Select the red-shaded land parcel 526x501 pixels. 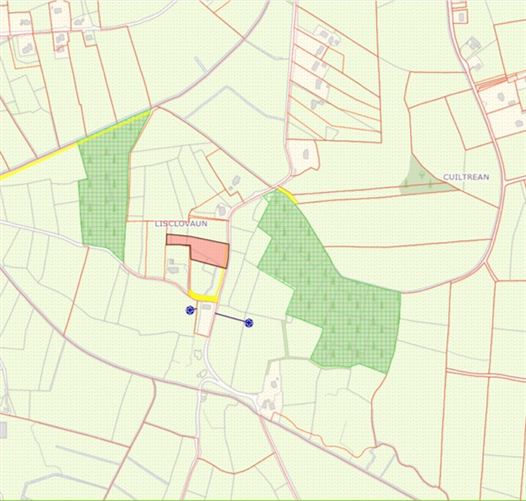[201, 250]
